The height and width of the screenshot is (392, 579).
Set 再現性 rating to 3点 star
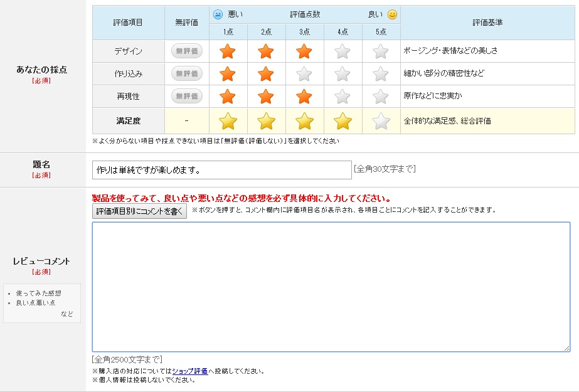[304, 97]
